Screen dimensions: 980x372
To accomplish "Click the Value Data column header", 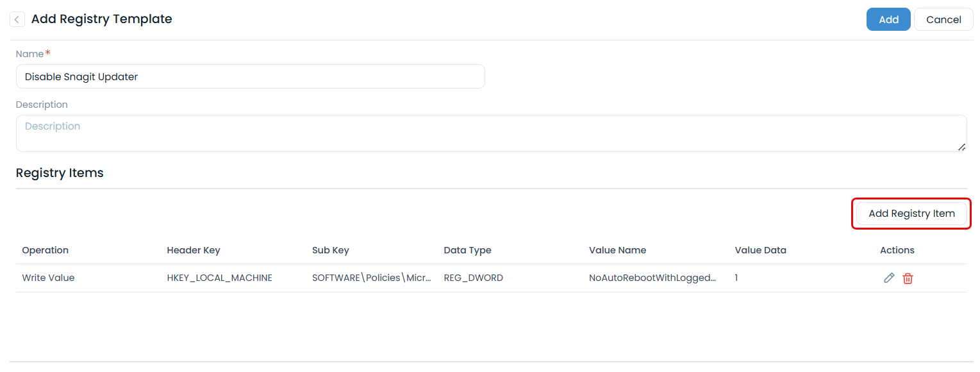I will point(760,249).
